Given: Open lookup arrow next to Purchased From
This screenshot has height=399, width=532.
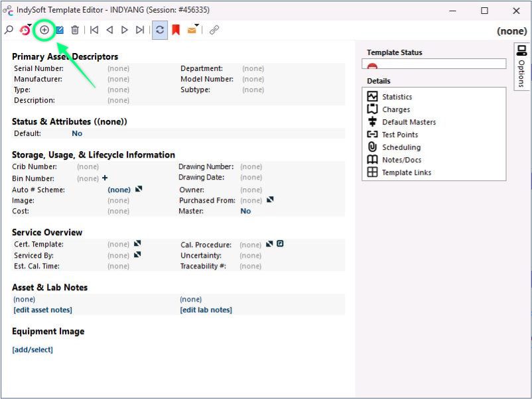Looking at the screenshot, I should point(270,199).
